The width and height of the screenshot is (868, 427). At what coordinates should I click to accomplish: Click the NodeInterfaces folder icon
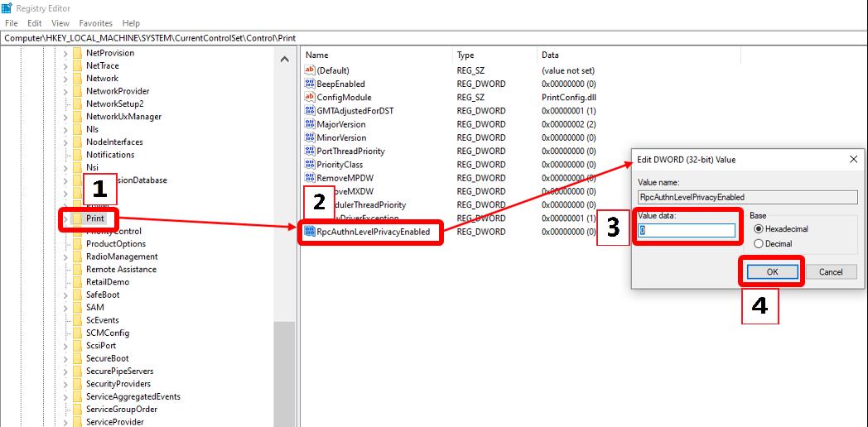pos(77,142)
